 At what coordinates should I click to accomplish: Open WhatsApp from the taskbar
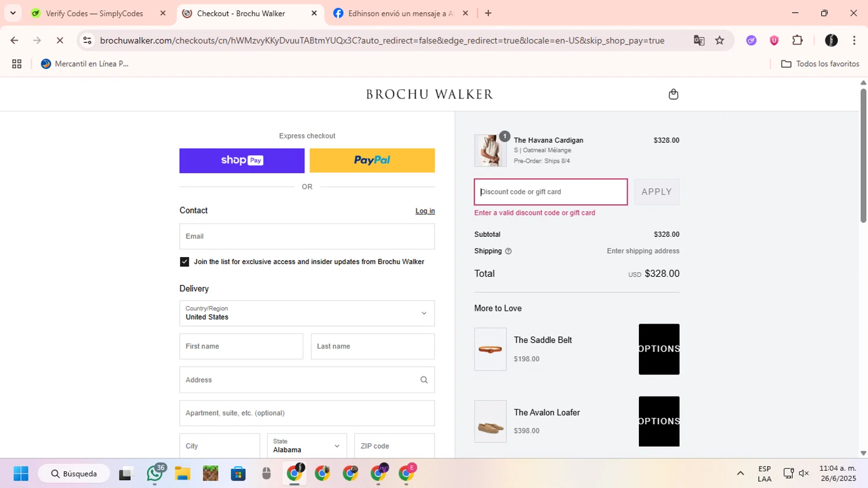(x=155, y=474)
